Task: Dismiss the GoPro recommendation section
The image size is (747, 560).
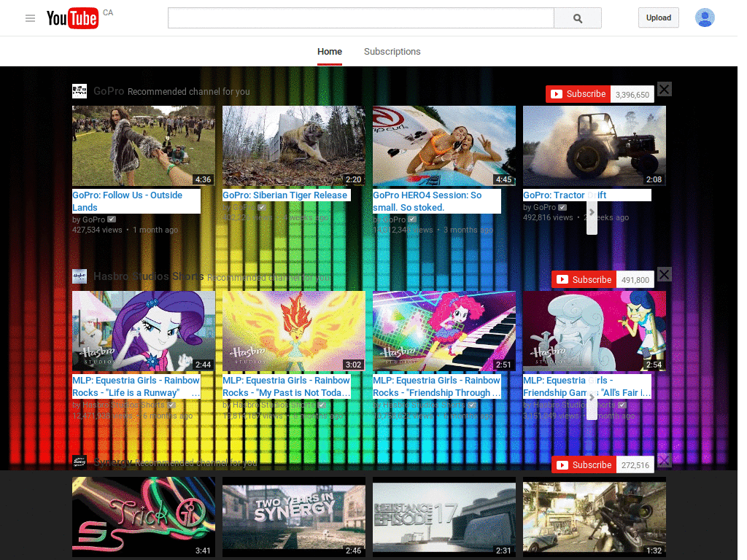Action: [664, 89]
